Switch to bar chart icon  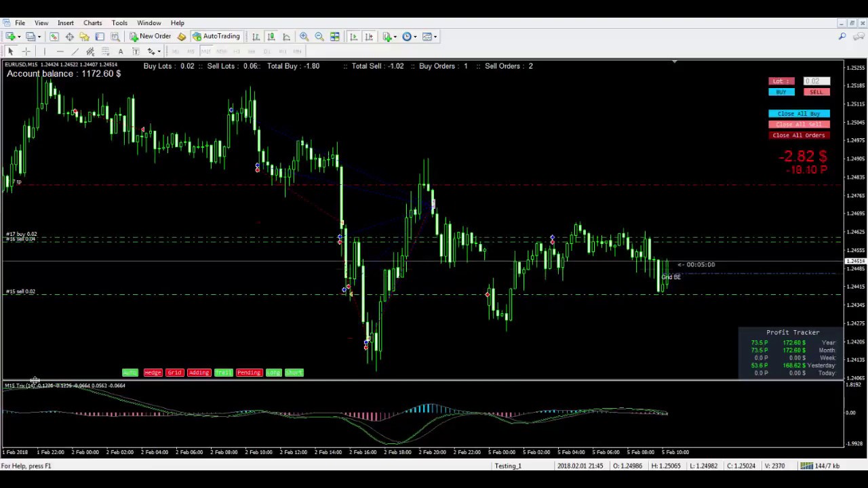(256, 37)
